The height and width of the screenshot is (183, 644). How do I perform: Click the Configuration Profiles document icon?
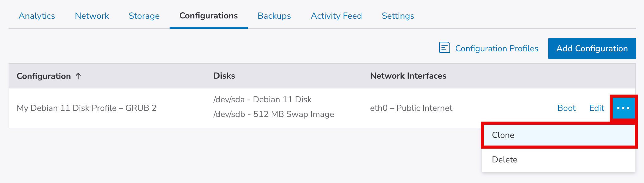click(x=444, y=48)
